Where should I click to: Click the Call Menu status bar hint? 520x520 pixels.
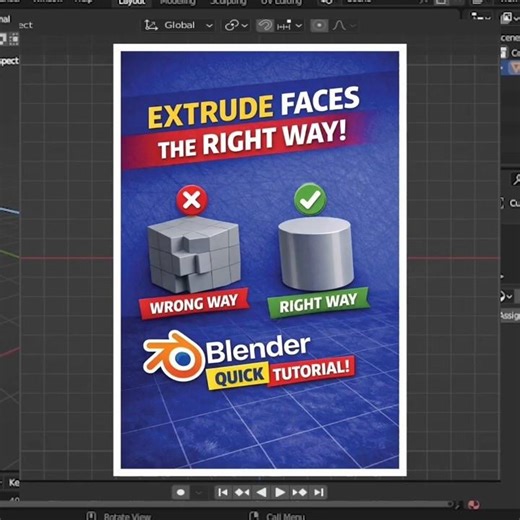pyautogui.click(x=285, y=516)
